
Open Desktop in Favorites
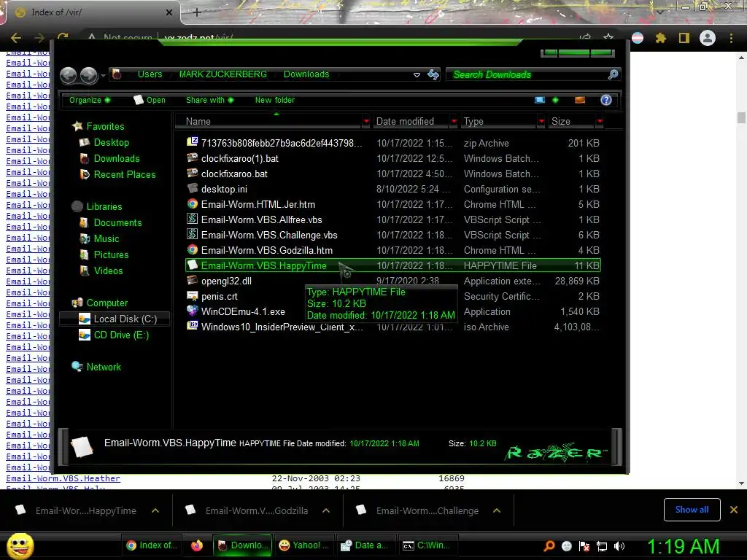coord(112,142)
